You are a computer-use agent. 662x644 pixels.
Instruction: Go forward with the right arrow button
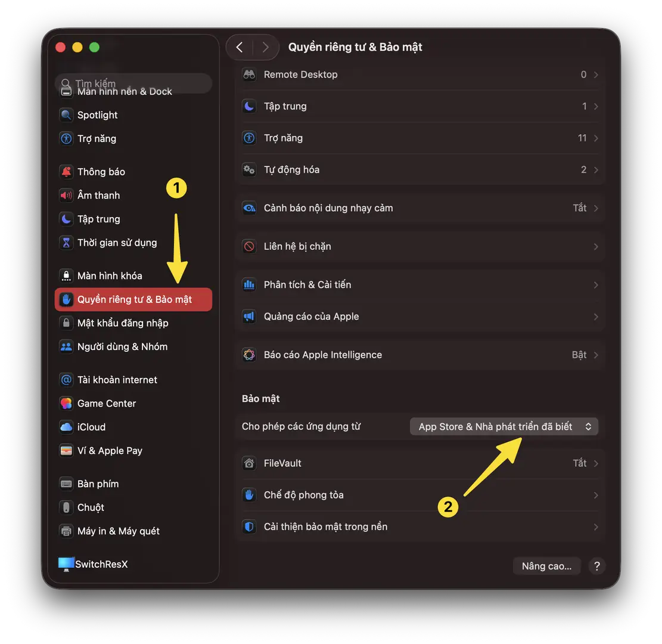[x=266, y=47]
